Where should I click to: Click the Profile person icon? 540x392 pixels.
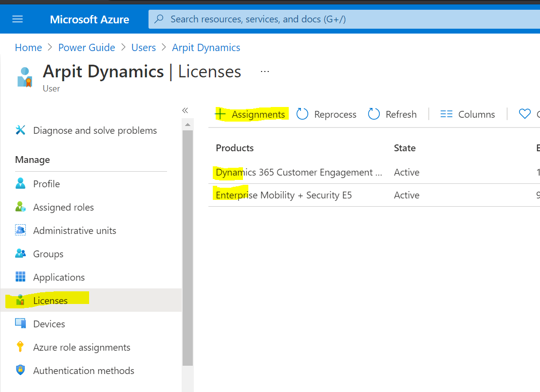click(x=20, y=184)
